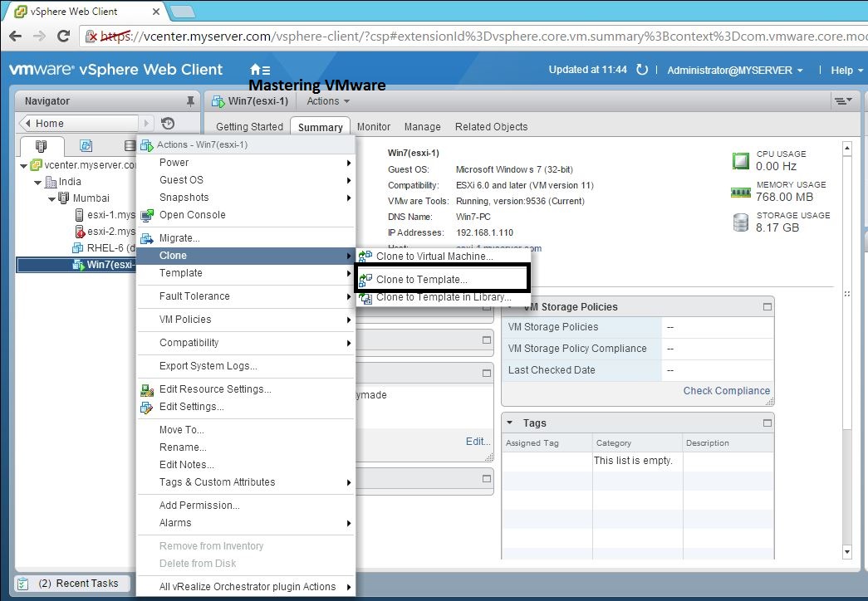
Task: Collapse the India datacenter node
Action: [37, 182]
